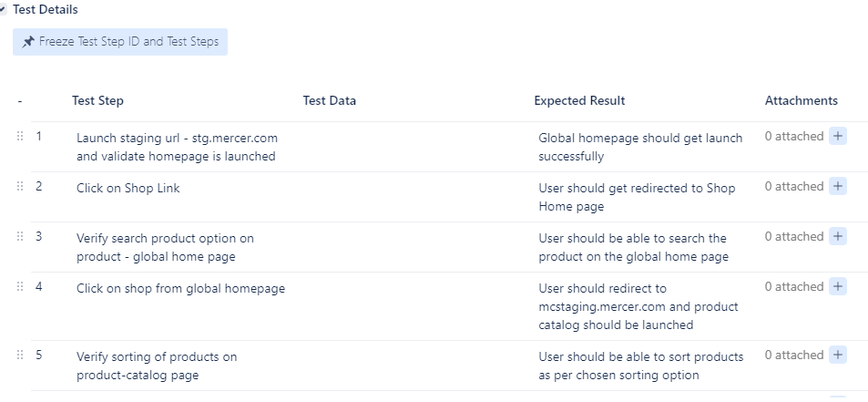
Task: Add attachment to test step 5
Action: [x=838, y=355]
